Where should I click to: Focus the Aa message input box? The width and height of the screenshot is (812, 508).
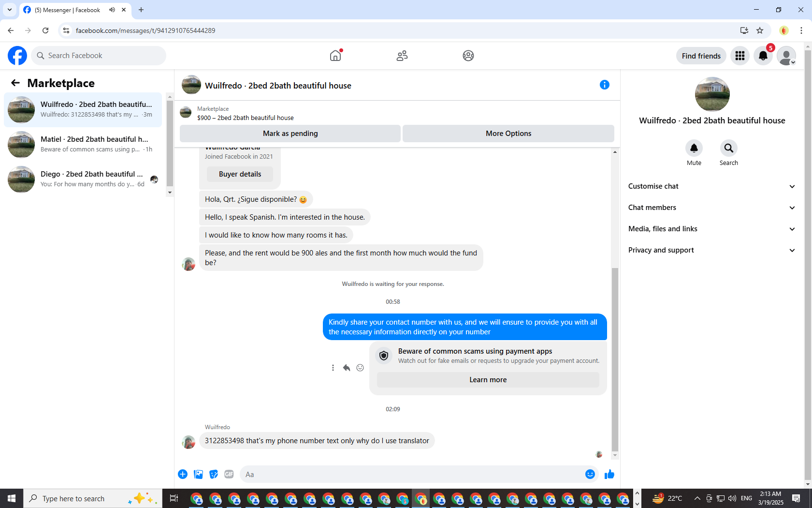click(x=412, y=474)
